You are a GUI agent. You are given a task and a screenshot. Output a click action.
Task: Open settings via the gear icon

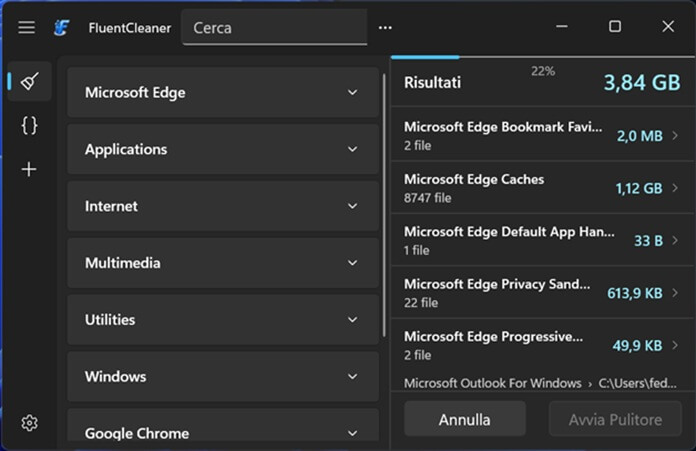pyautogui.click(x=29, y=423)
